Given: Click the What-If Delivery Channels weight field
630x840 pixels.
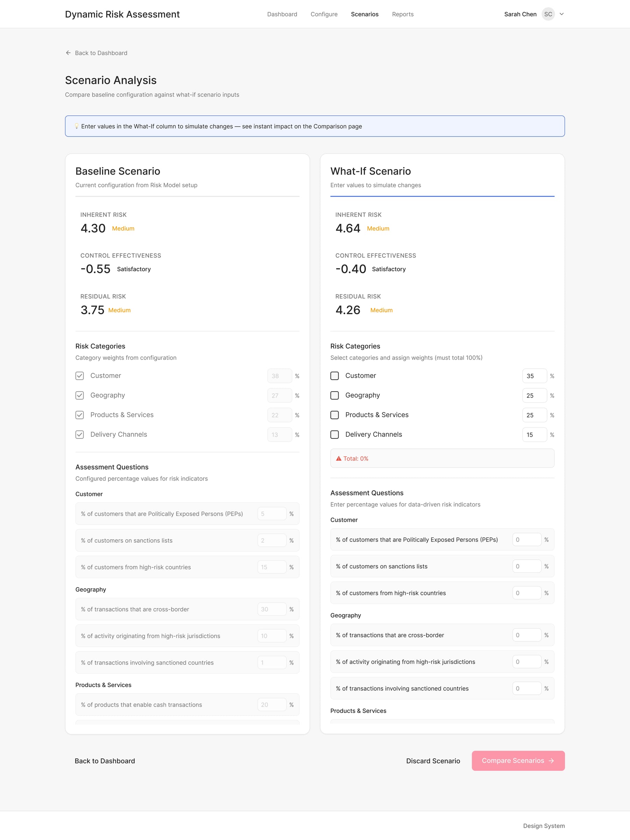Looking at the screenshot, I should [x=534, y=435].
